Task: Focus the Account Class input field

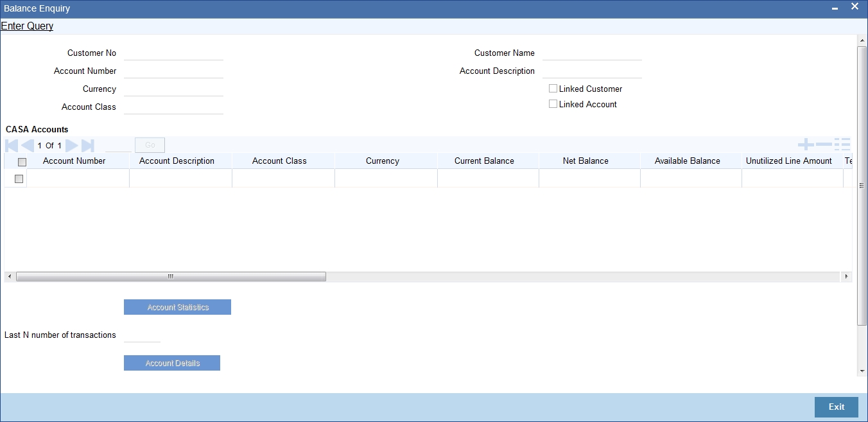Action: click(173, 107)
